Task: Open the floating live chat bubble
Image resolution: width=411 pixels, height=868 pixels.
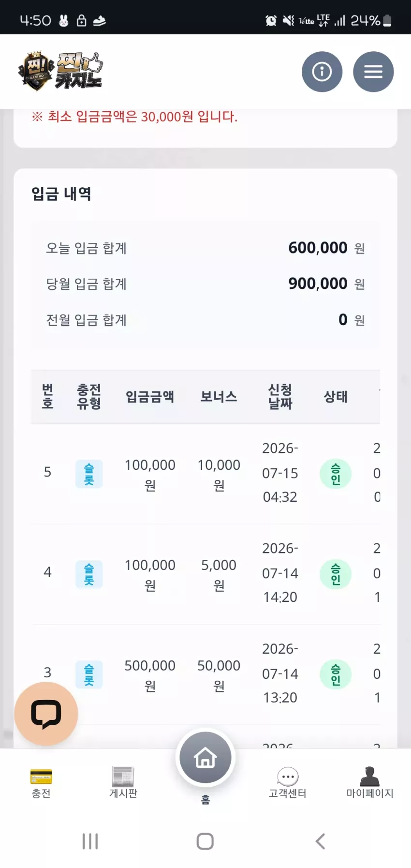Action: 46,714
